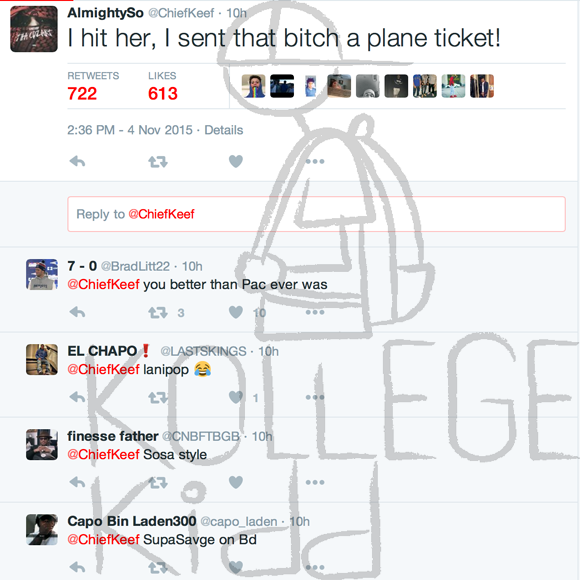Viewport: 580px width, 580px height.
Task: Retweet the Sosa style reply
Action: coord(158,482)
